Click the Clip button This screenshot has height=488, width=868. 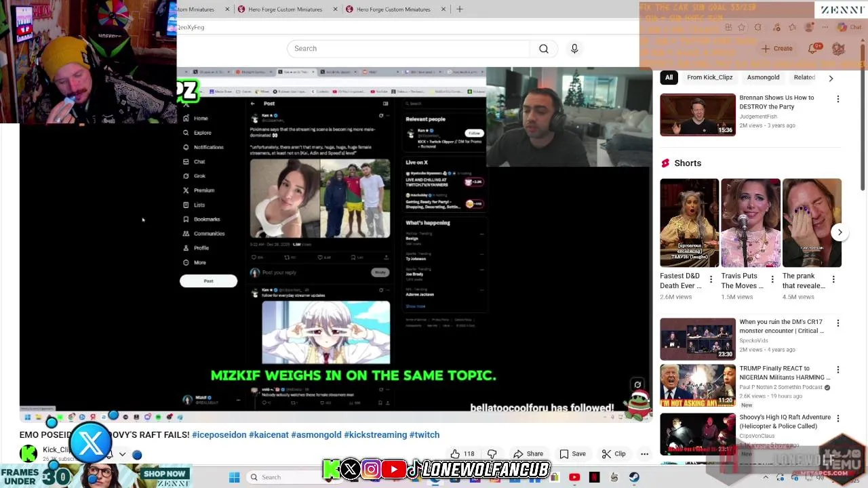[614, 454]
